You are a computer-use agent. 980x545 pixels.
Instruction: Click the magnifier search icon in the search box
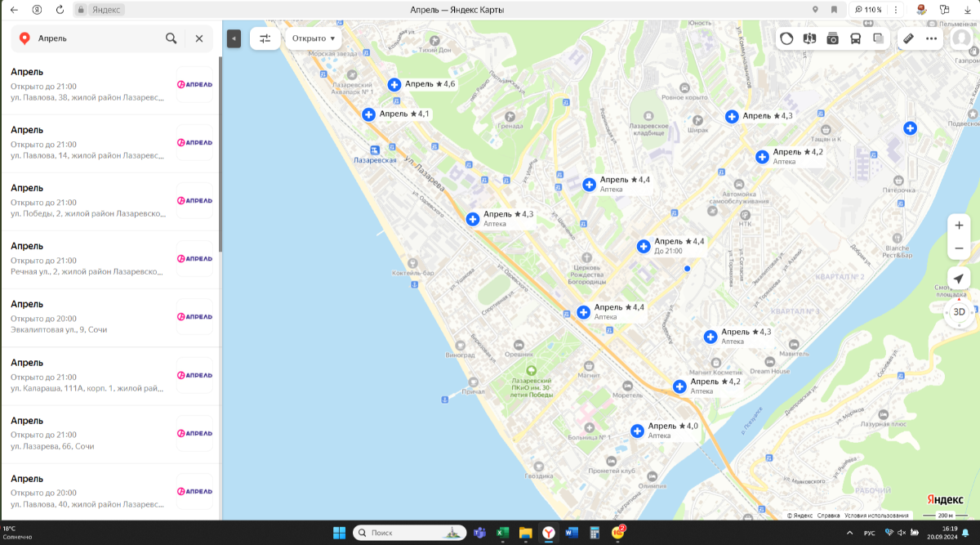tap(171, 38)
